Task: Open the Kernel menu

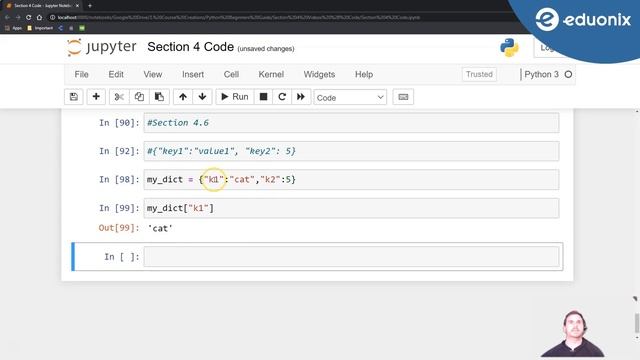Action: point(271,74)
